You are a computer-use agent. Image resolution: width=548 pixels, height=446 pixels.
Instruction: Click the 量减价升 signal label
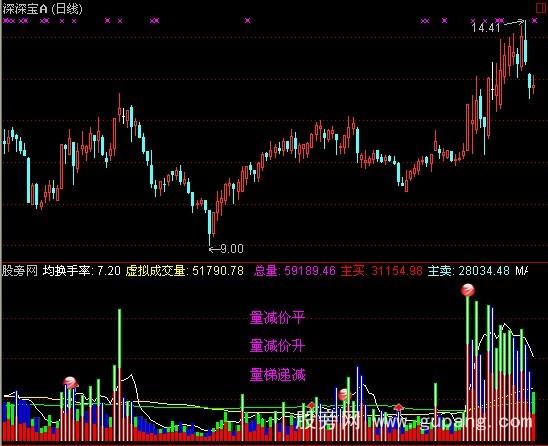click(277, 346)
